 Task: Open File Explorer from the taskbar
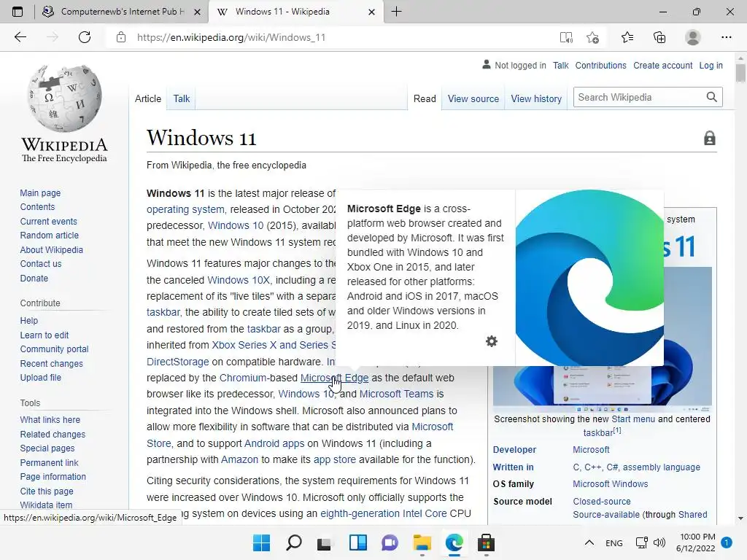point(422,542)
